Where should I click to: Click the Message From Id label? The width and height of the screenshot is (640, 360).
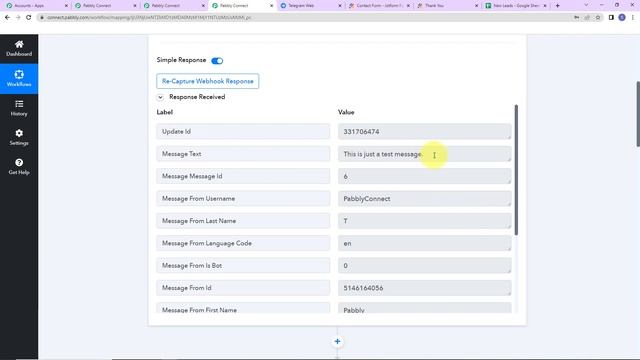(243, 288)
